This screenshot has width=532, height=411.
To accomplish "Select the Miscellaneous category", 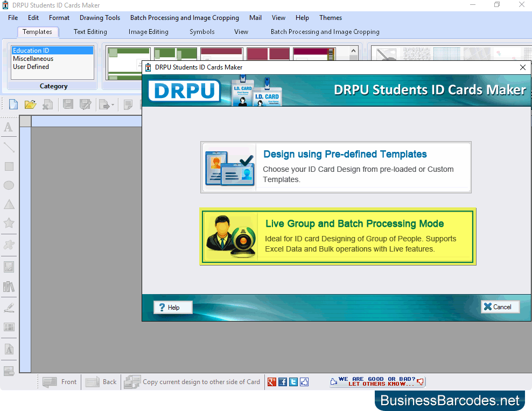I will point(34,58).
